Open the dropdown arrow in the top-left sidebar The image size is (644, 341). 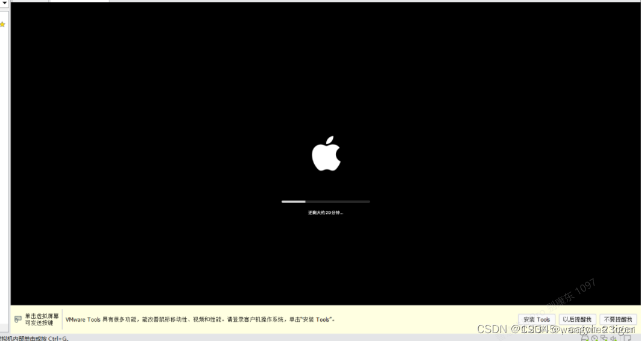click(x=4, y=3)
